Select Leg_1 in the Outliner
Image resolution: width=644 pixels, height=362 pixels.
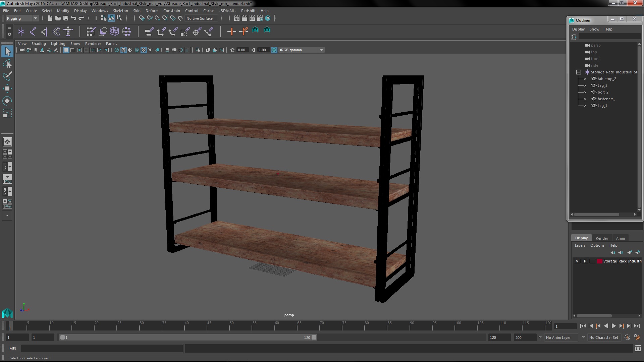pyautogui.click(x=602, y=106)
